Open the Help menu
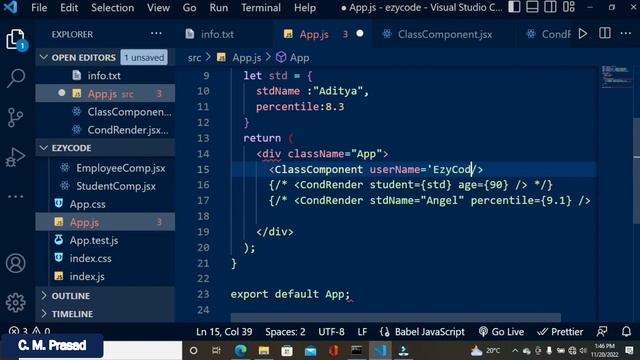The image size is (640, 360). click(305, 8)
